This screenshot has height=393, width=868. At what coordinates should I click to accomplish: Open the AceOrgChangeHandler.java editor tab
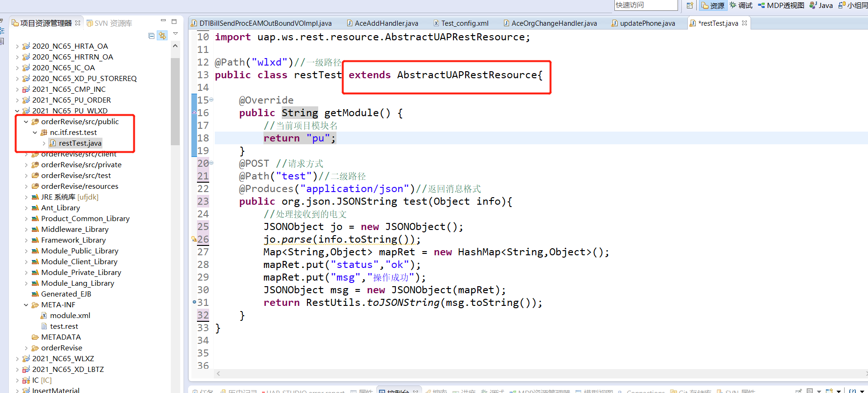550,23
